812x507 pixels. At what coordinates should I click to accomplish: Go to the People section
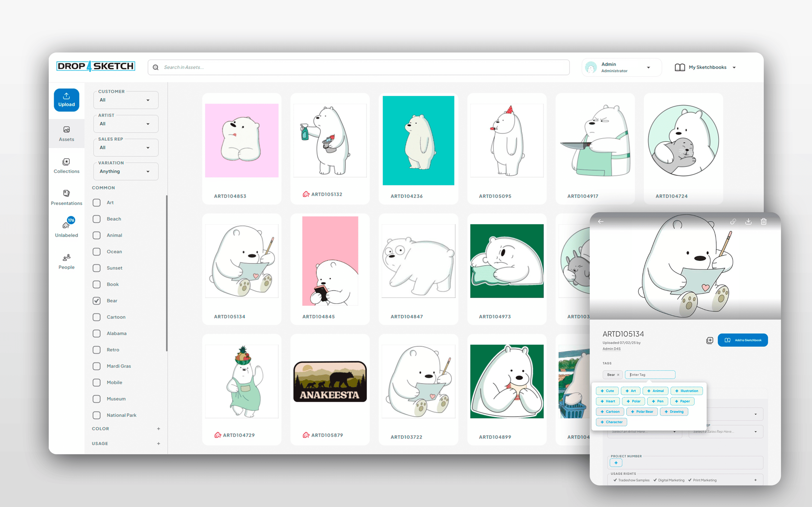tap(66, 262)
